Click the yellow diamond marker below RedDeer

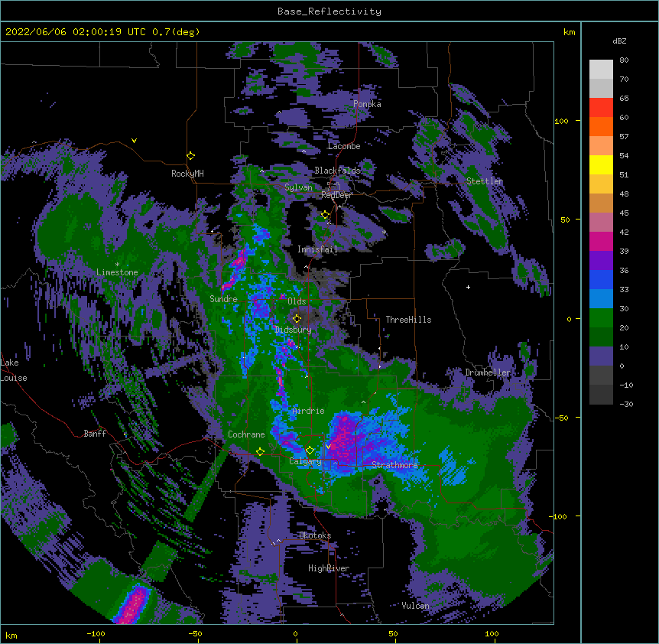point(325,215)
